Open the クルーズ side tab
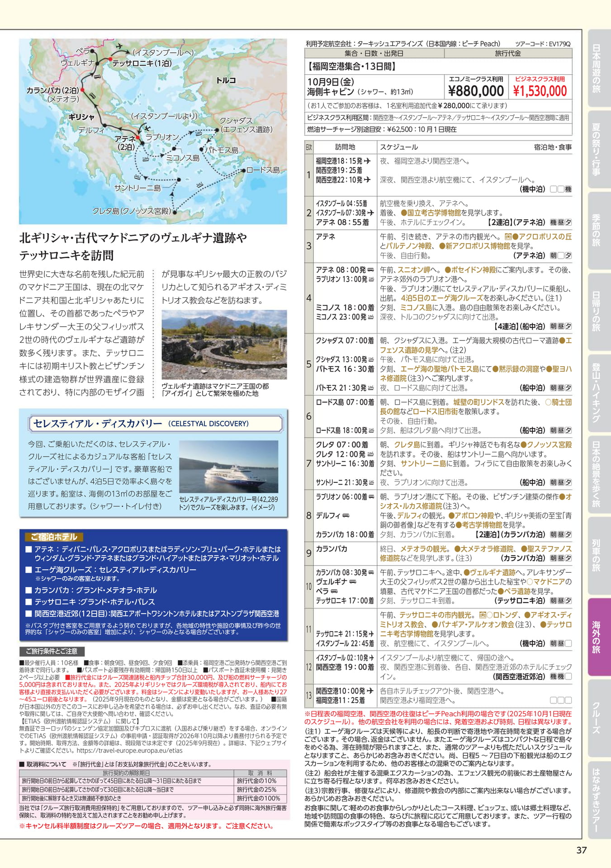 click(x=599, y=718)
